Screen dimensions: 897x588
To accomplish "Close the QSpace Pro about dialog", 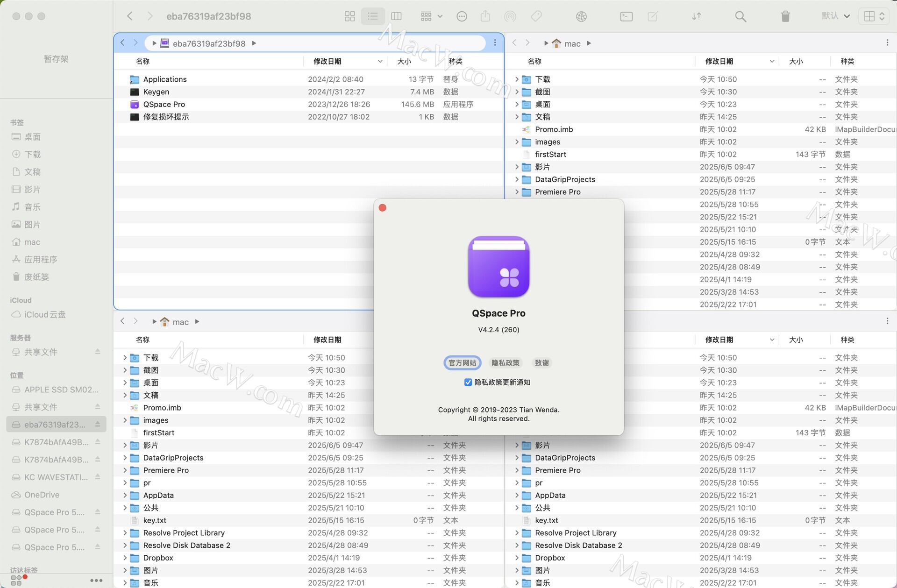I will [383, 208].
